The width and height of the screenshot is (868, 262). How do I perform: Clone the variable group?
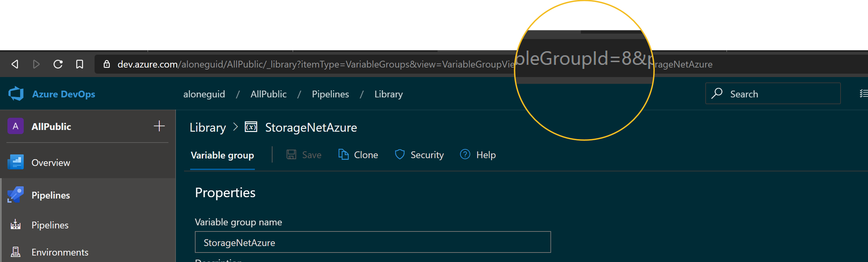358,155
